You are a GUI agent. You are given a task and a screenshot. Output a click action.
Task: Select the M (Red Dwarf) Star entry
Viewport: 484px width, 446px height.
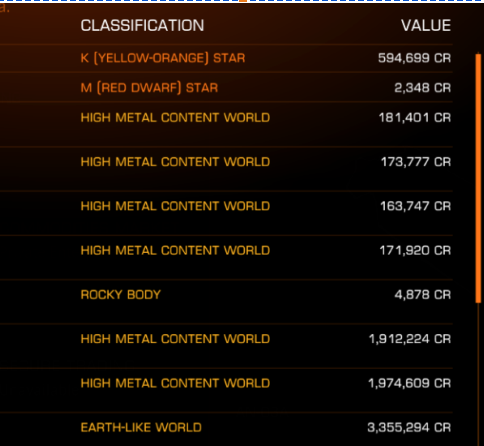tap(226, 88)
